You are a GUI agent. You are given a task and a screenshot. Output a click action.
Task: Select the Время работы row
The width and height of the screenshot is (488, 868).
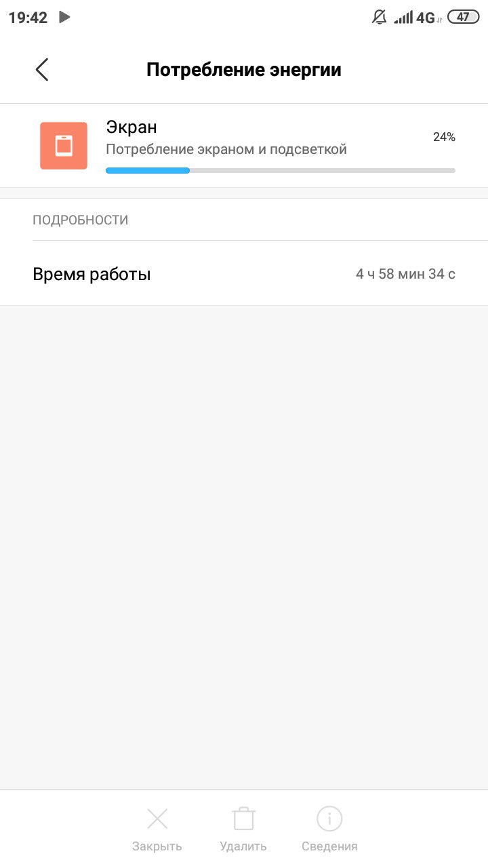click(244, 274)
